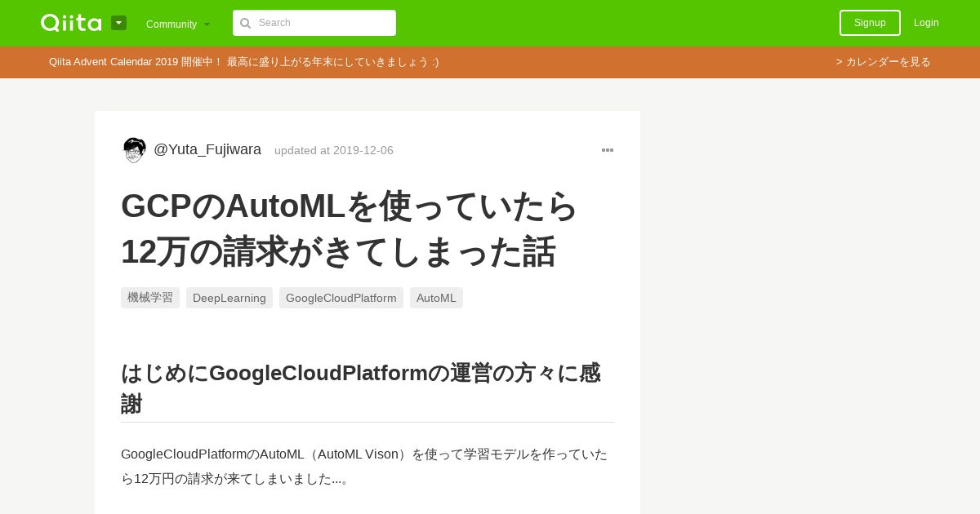Open the article three-dot options menu

coord(608,150)
